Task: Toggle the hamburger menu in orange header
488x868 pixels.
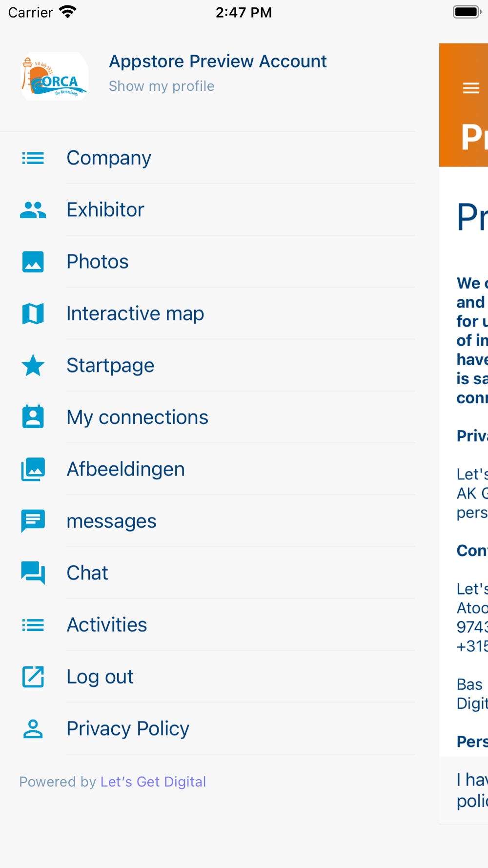Action: (x=471, y=88)
